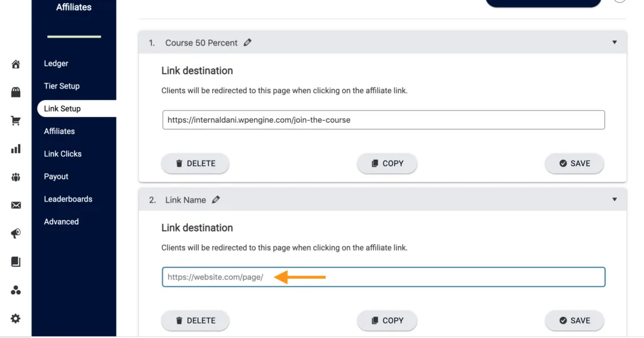Open the people group icon in left rail
644x338 pixels.
click(x=16, y=177)
